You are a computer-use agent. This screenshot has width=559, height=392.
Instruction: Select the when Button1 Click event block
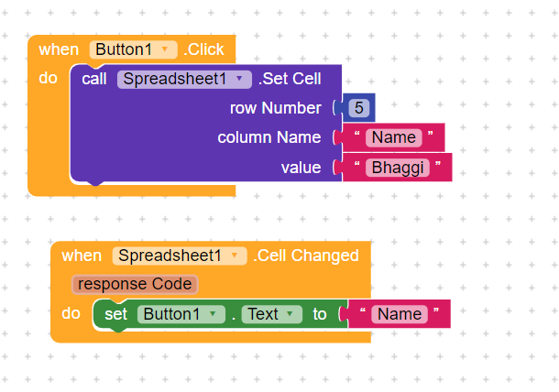[x=55, y=50]
